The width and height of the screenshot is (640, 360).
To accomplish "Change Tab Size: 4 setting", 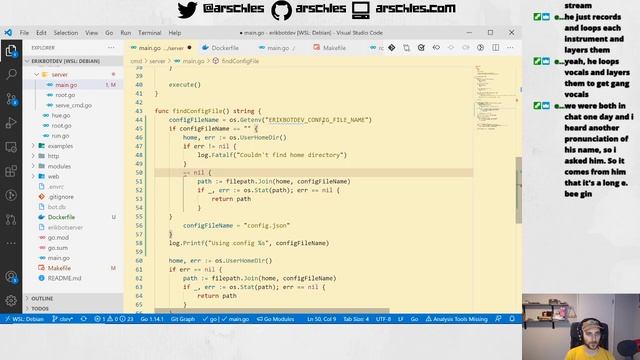I will (x=356, y=319).
